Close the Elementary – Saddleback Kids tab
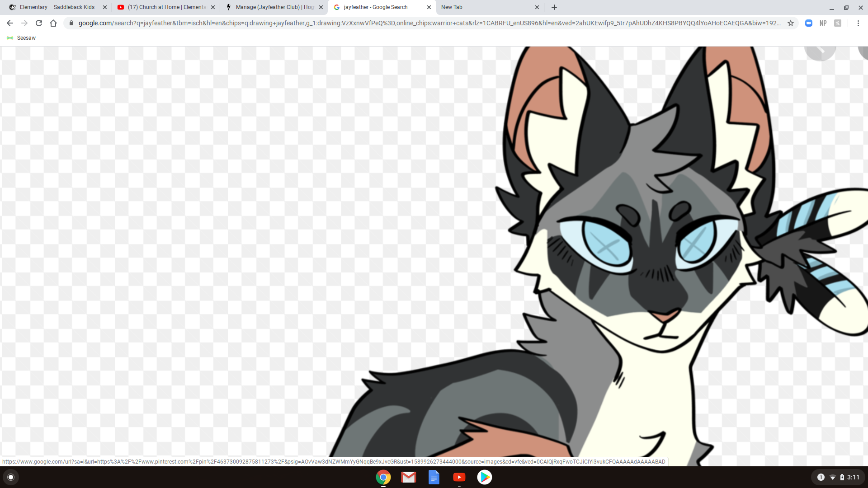The image size is (868, 488). coord(105,7)
